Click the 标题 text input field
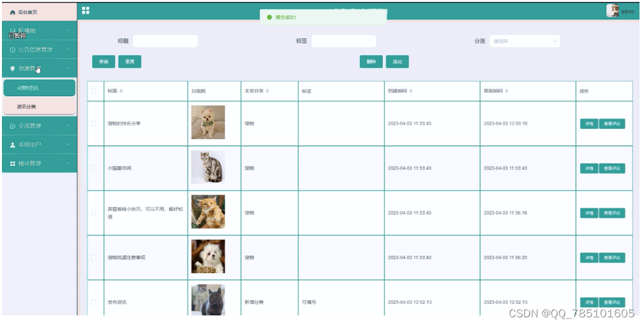This screenshot has width=644, height=325. pyautogui.click(x=165, y=41)
